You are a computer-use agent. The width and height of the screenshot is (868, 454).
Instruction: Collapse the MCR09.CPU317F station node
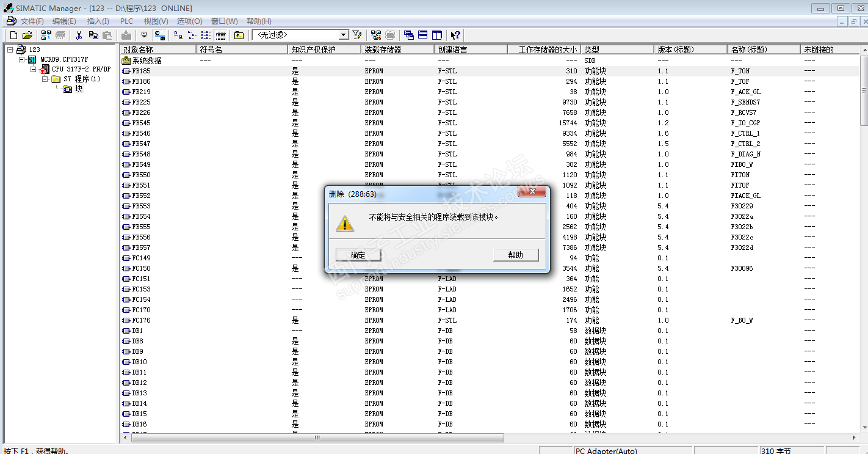(x=22, y=59)
